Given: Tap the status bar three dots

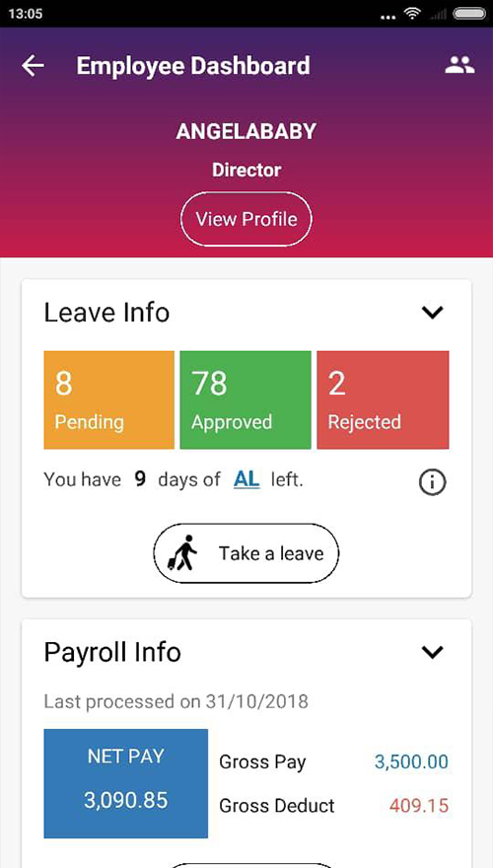Looking at the screenshot, I should click(388, 17).
